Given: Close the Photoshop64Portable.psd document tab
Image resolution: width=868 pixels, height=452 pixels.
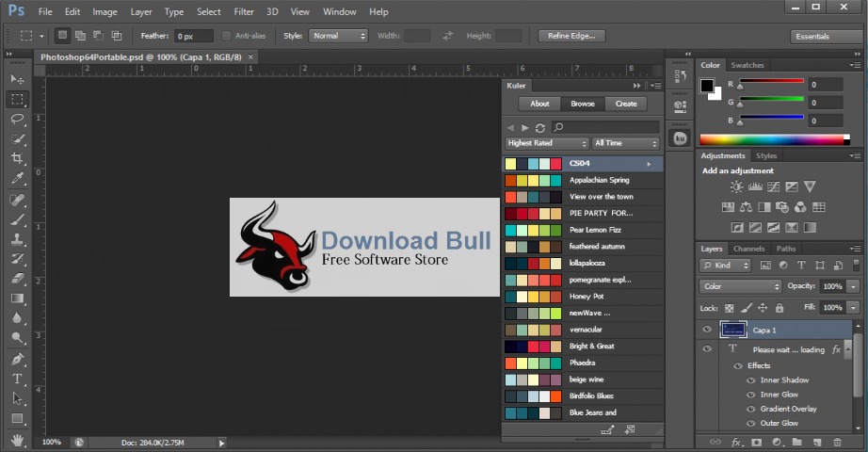Looking at the screenshot, I should 250,57.
